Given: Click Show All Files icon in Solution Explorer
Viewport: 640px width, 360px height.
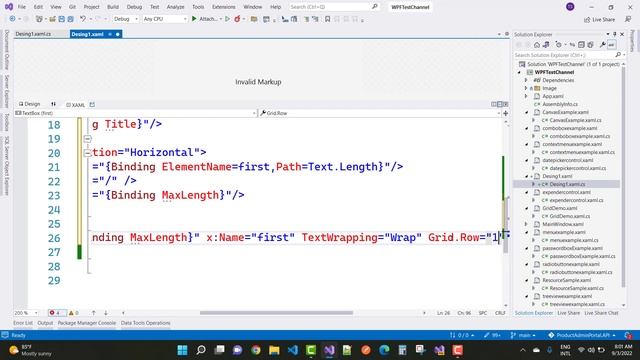Looking at the screenshot, I should pyautogui.click(x=590, y=45).
